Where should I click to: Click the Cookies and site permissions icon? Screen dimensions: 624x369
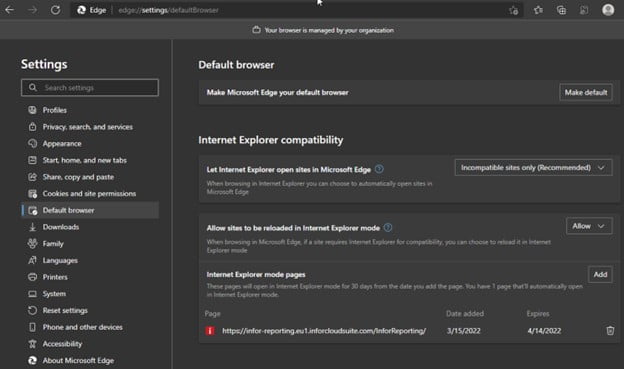click(32, 193)
